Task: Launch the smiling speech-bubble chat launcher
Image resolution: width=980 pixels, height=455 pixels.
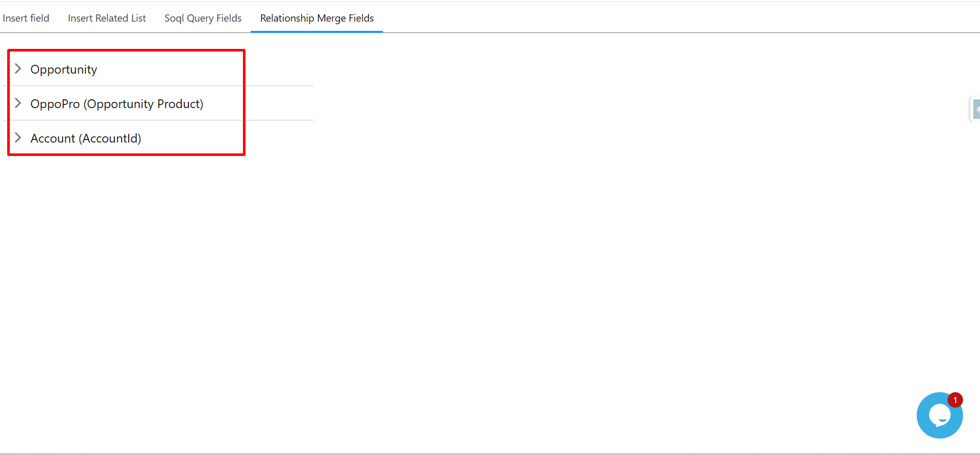Action: click(x=940, y=415)
